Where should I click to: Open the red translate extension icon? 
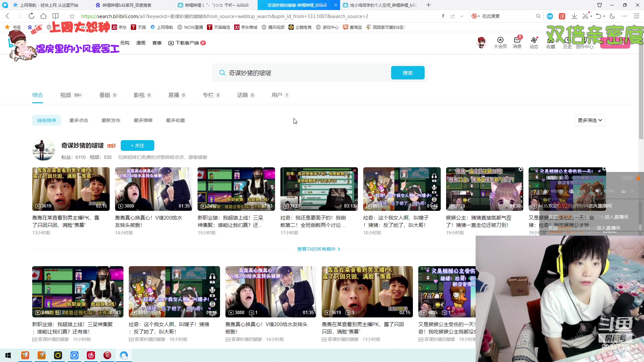[562, 16]
